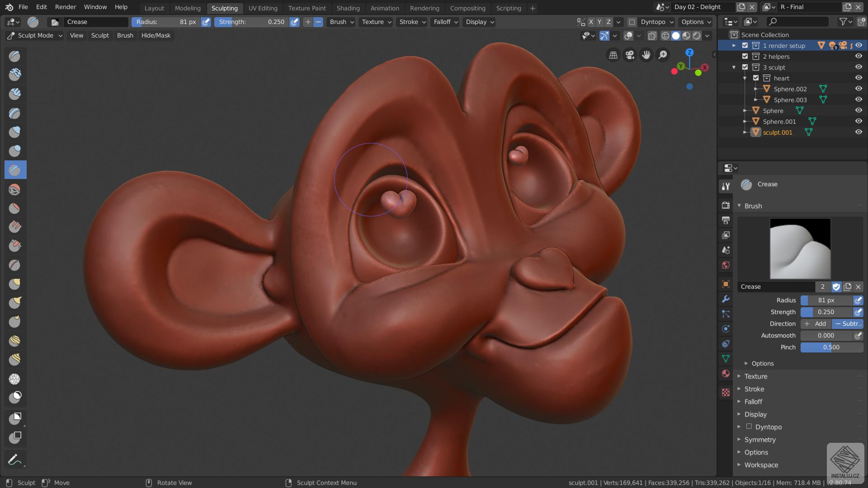Screen dimensions: 868x488
Task: Open the Sculpt Mode dropdown
Action: click(x=34, y=36)
